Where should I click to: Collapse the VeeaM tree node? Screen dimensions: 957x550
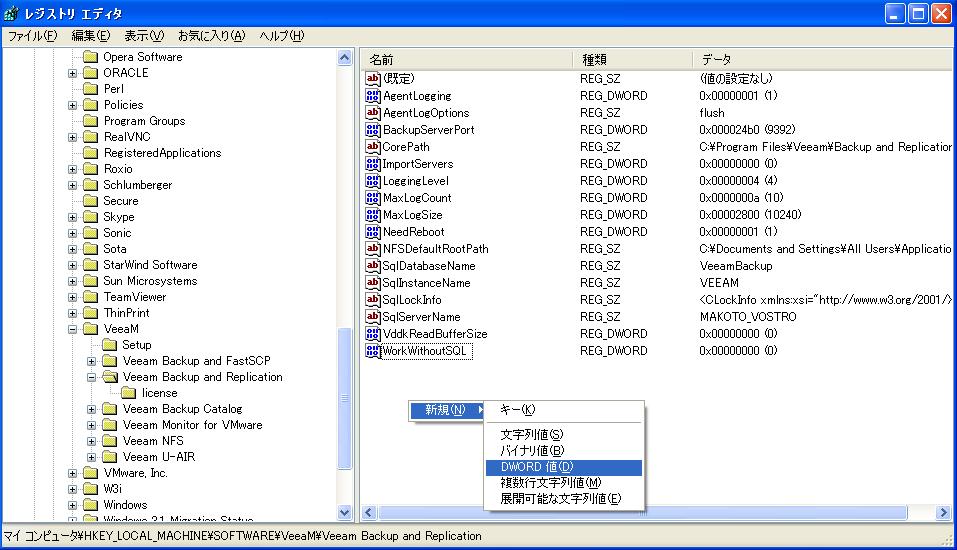[x=73, y=330]
